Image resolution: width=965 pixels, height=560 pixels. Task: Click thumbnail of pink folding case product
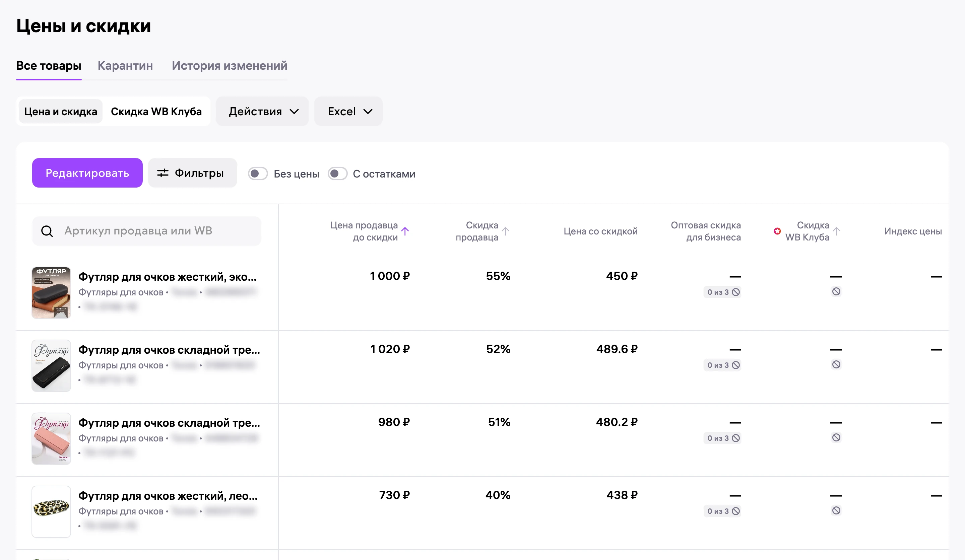point(51,439)
